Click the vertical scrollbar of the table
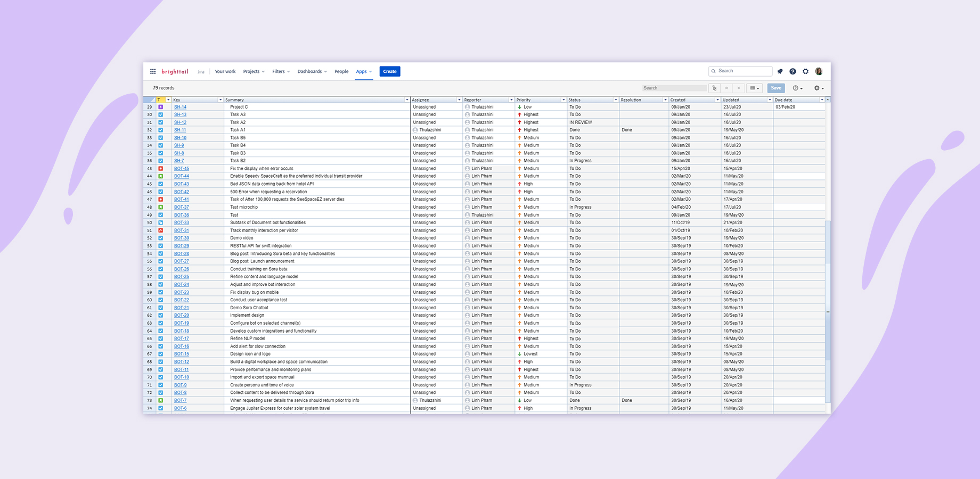Screen dimensions: 980x479 pos(828,266)
